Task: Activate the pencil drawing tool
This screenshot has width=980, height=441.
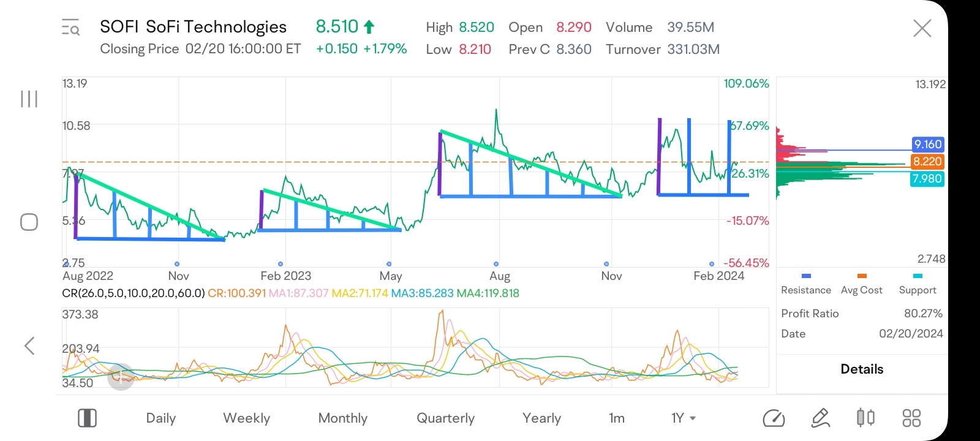Action: (820, 418)
